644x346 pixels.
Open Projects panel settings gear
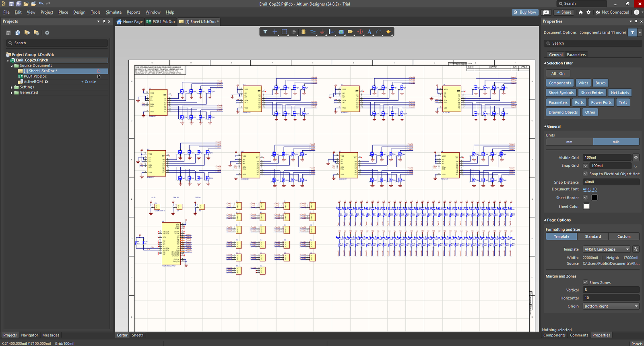tap(47, 33)
